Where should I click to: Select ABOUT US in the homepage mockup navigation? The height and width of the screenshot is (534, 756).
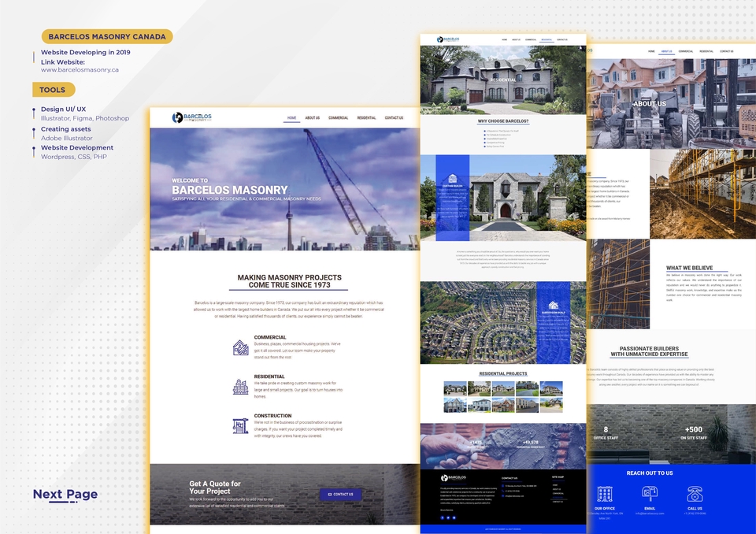point(313,117)
